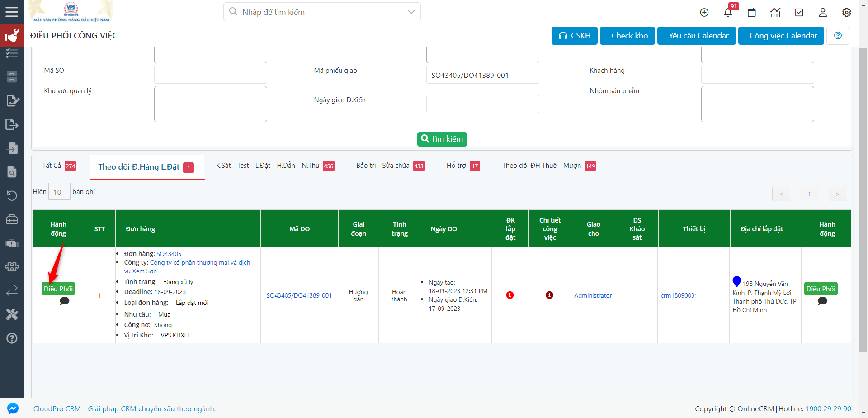The image size is (868, 418).
Task: Open device link crm1809003
Action: pyautogui.click(x=678, y=295)
